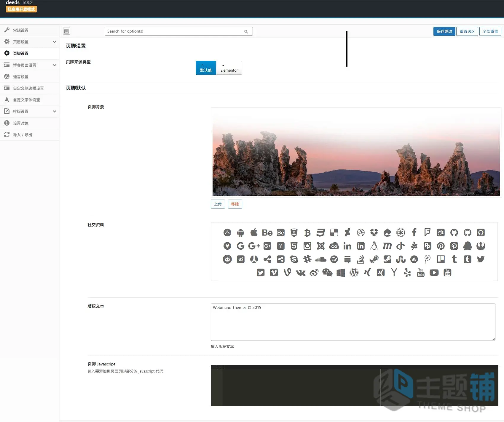Choose the Dropbox social icon
This screenshot has width=504, height=422.
(374, 233)
